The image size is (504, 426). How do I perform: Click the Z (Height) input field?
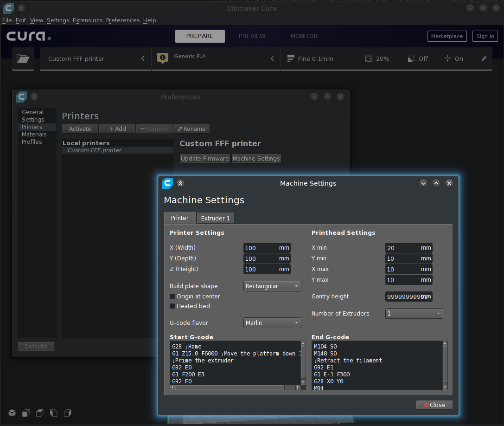(x=267, y=269)
